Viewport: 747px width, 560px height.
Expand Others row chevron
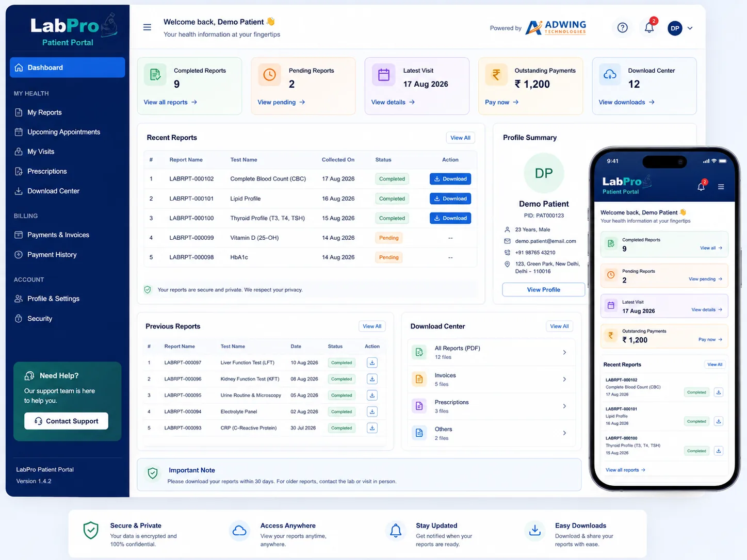pyautogui.click(x=564, y=433)
